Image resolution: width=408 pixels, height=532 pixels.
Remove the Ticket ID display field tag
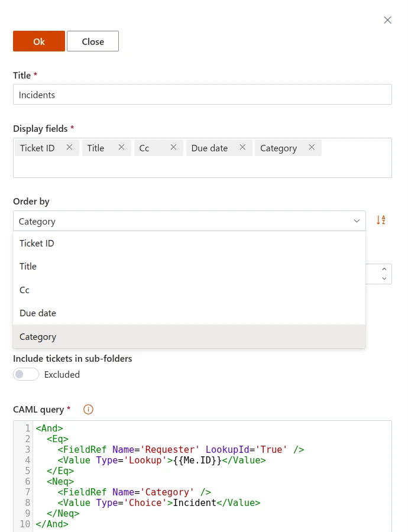69,148
